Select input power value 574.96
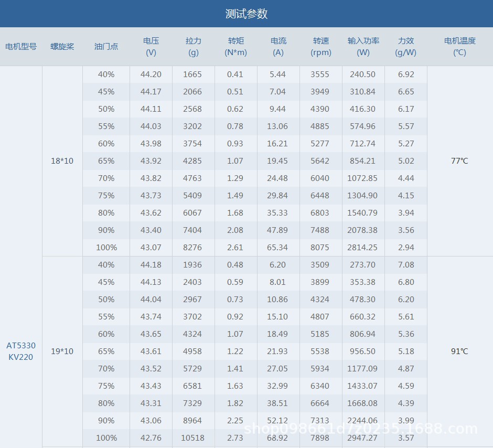 point(362,126)
